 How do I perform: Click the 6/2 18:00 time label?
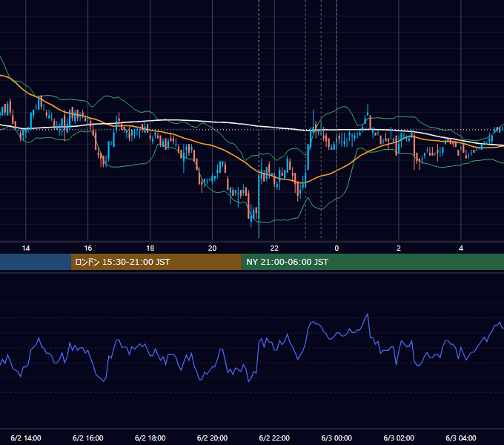coord(150,438)
